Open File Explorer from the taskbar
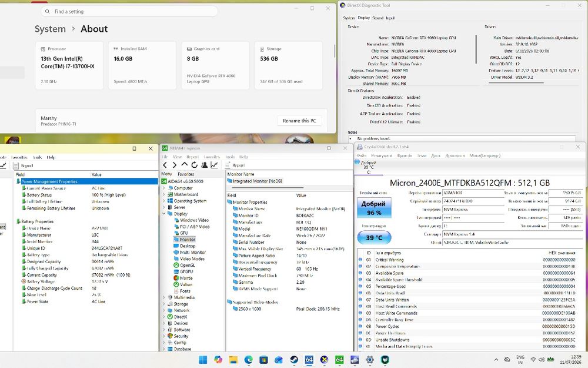The image size is (588, 368). click(233, 360)
